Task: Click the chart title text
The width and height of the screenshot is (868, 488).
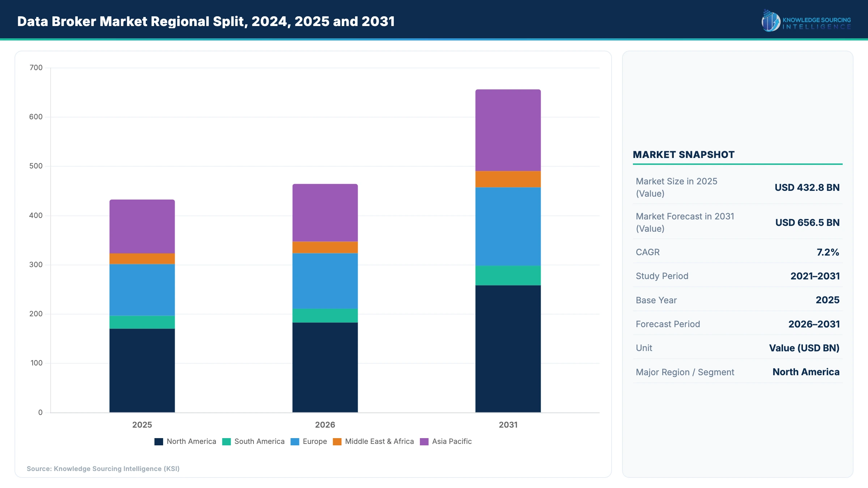Action: 206,22
